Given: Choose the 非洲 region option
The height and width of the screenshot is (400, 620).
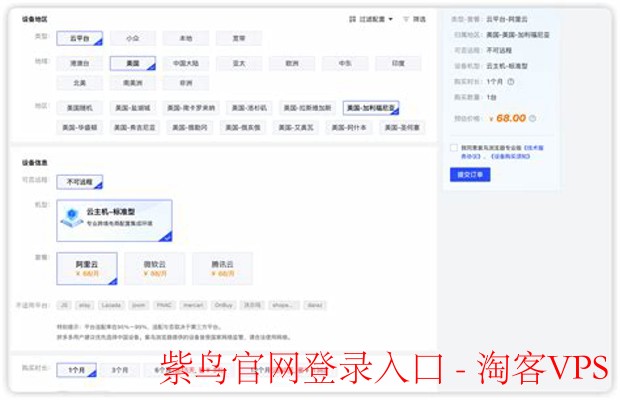Looking at the screenshot, I should click(x=185, y=83).
